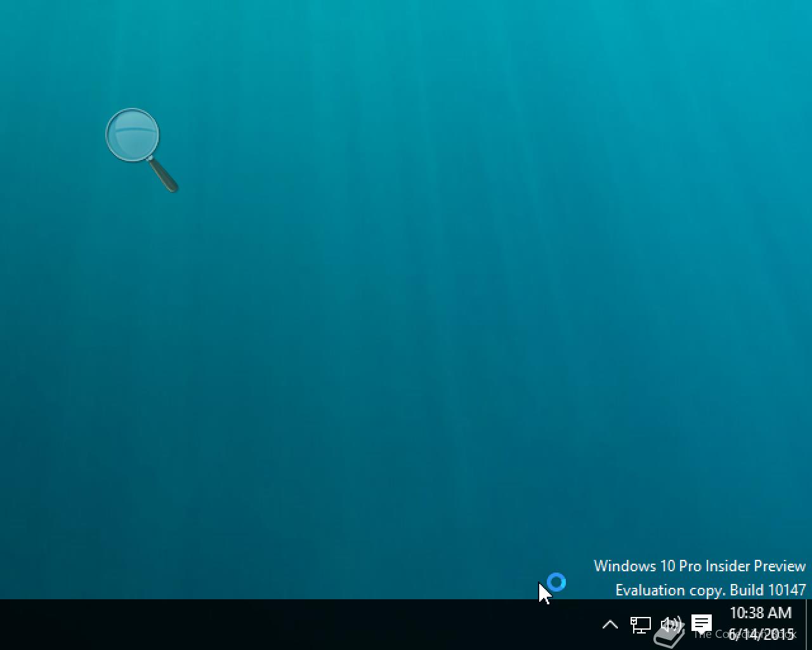Show hidden system tray icons chevron
Viewport: 812px width, 650px height.
click(x=610, y=625)
